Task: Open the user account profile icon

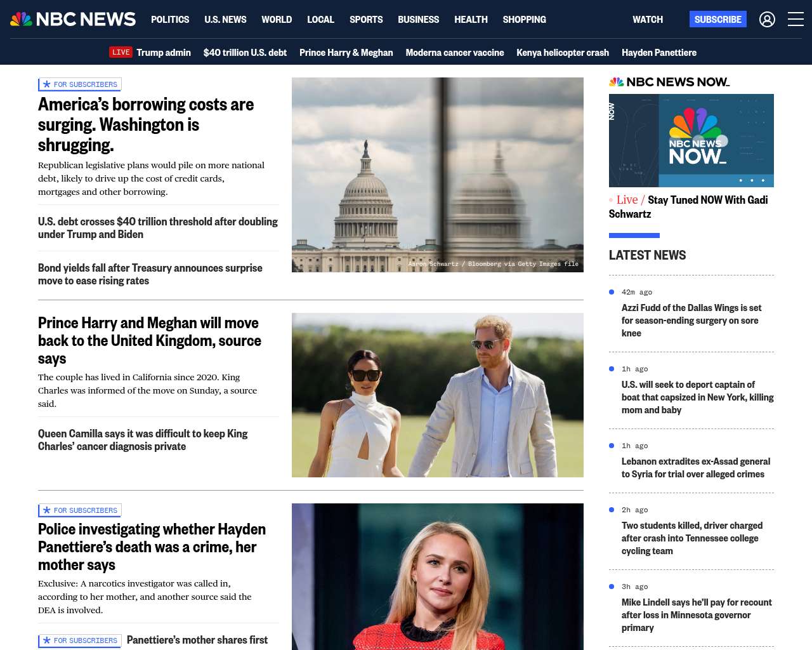Action: (767, 20)
